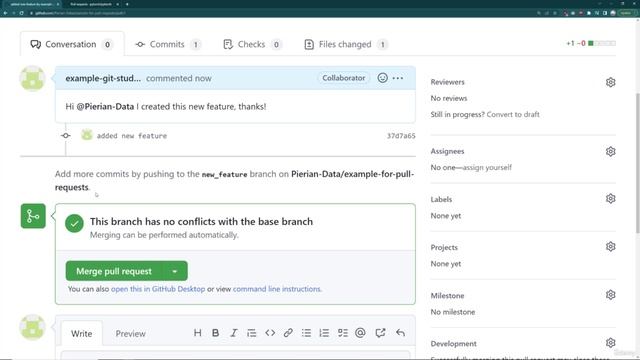Click the emoji reaction smiley icon
The image size is (640, 360).
[x=382, y=78]
